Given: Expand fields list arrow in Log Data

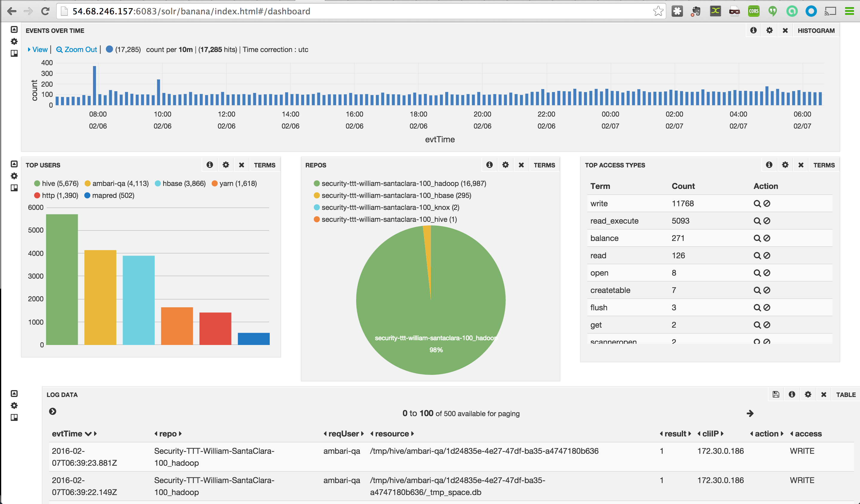Looking at the screenshot, I should tap(53, 412).
